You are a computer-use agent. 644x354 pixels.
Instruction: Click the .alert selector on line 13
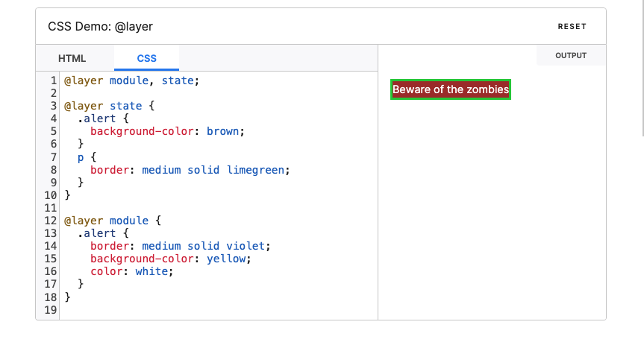click(x=96, y=233)
